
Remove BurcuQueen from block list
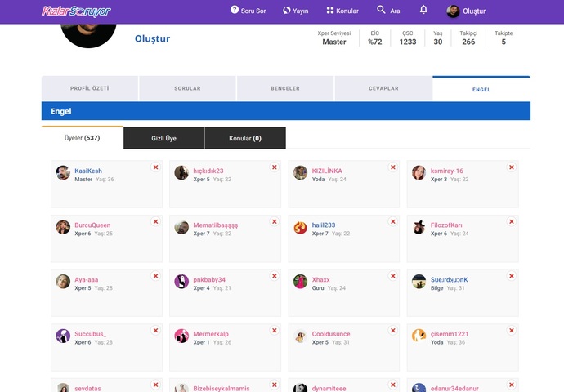(x=156, y=221)
